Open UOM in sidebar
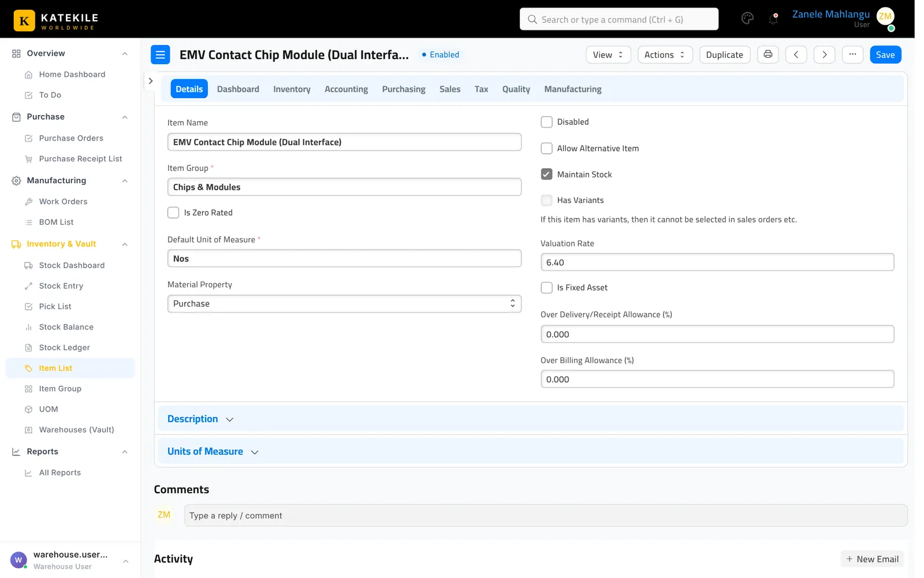Image resolution: width=924 pixels, height=578 pixels. tap(49, 409)
